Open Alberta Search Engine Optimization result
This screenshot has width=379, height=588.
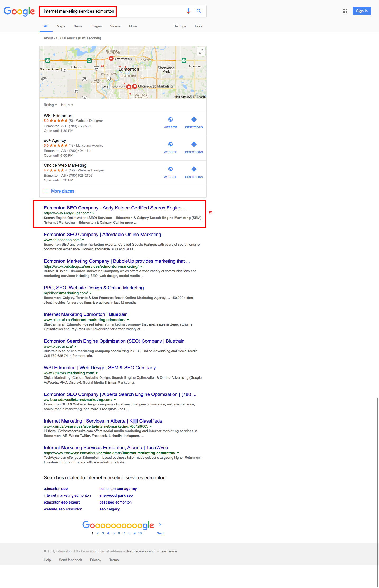click(120, 394)
